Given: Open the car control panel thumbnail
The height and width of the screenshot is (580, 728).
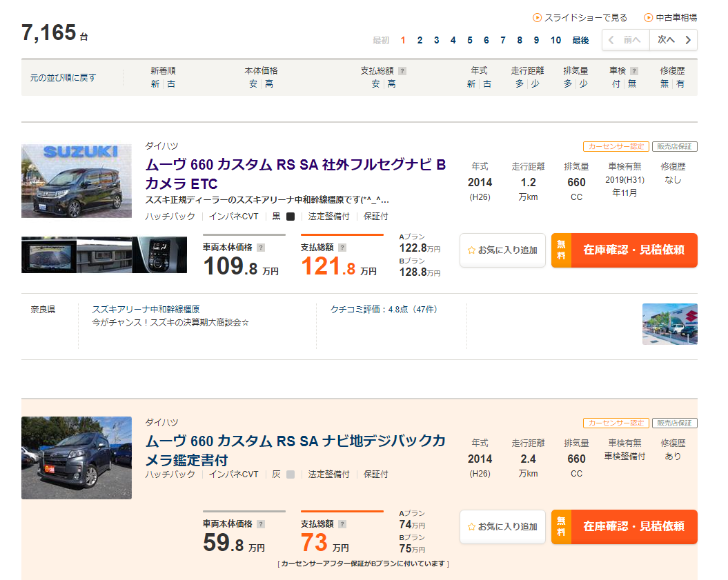Looking at the screenshot, I should point(159,254).
